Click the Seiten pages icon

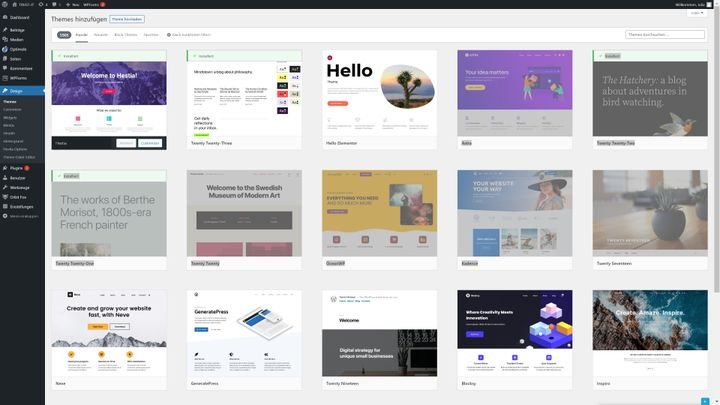coord(5,58)
